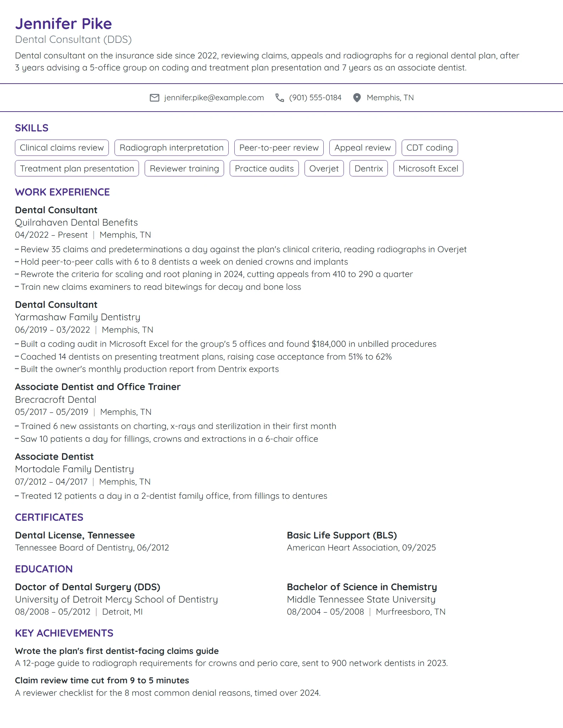563x728 pixels.
Task: Click the Mortodale Family Dentistry employer name
Action: 74,469
